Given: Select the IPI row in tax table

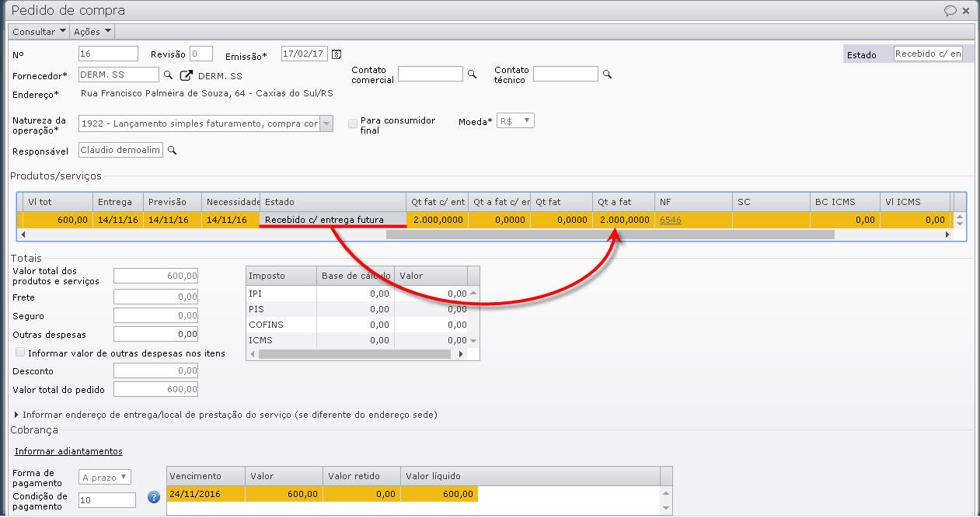Looking at the screenshot, I should tap(357, 294).
